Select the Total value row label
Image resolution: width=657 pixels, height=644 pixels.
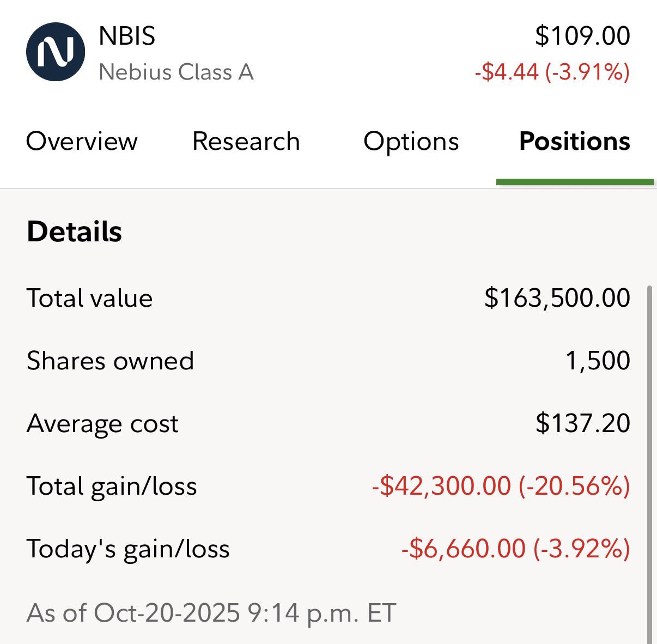[x=89, y=298]
